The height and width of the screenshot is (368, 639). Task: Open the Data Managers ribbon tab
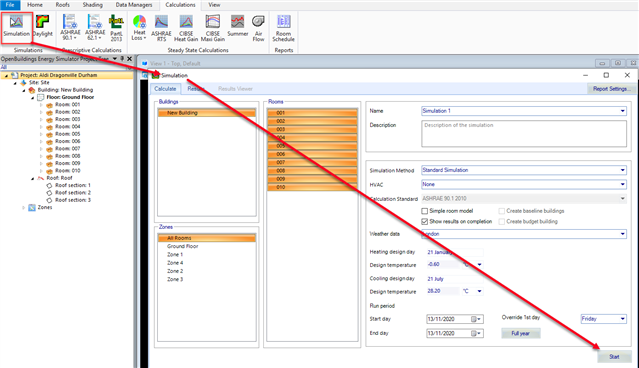coord(134,5)
